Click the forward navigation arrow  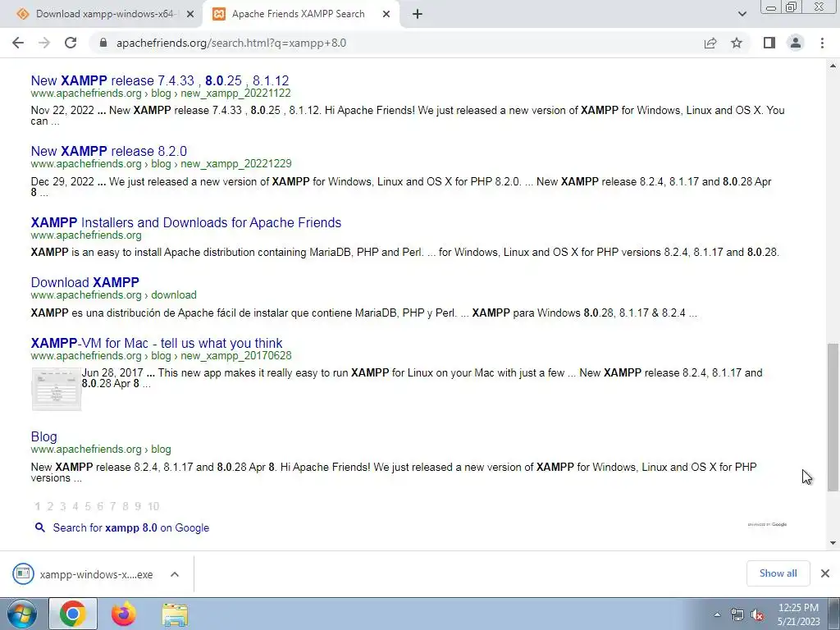pos(44,43)
